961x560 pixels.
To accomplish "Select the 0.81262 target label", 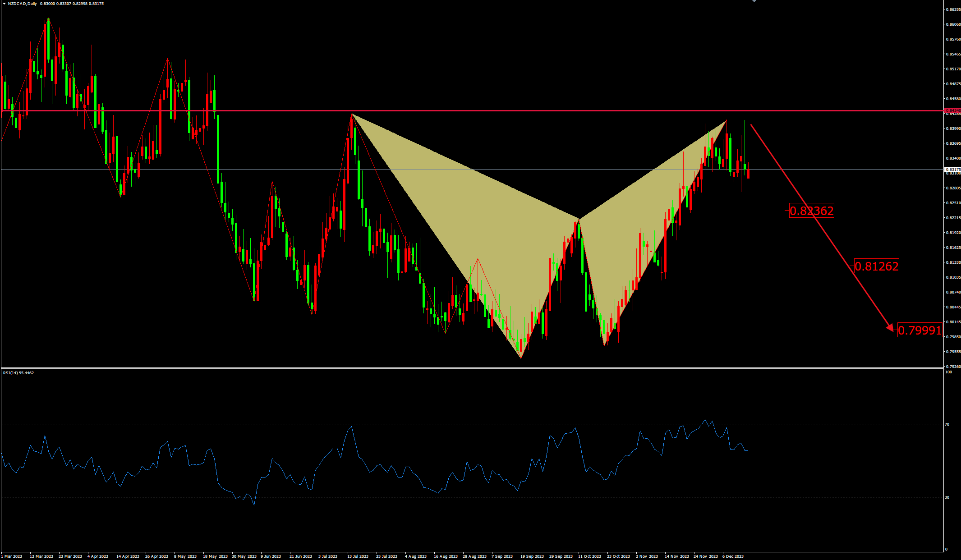I will (x=876, y=266).
